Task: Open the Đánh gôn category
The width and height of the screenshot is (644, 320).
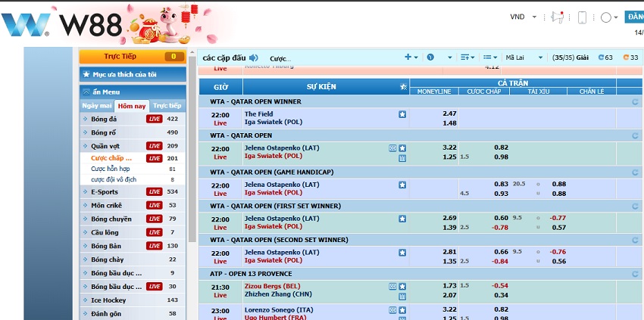Action: click(133, 314)
